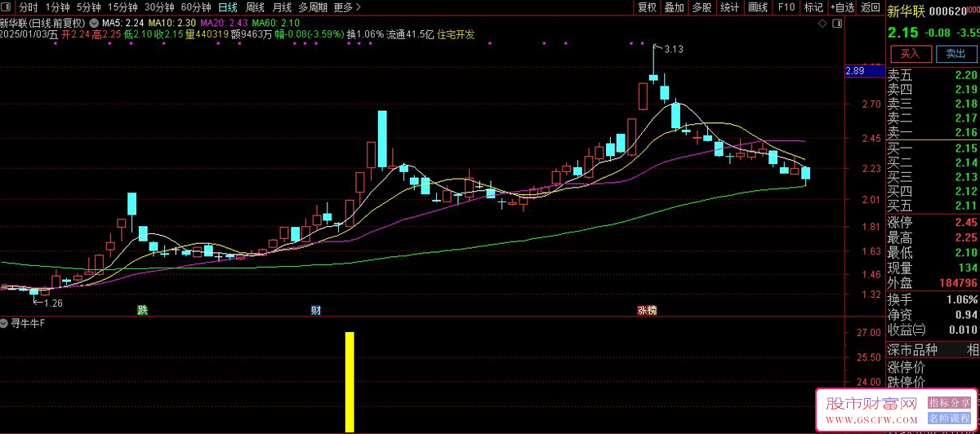Screen dimensions: 980x434
Task: Click the 买三 2.13 bid row
Action: click(x=933, y=177)
